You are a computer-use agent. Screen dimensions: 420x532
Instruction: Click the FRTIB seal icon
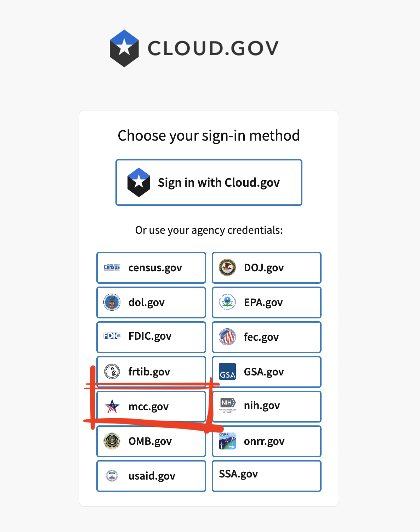click(x=112, y=372)
